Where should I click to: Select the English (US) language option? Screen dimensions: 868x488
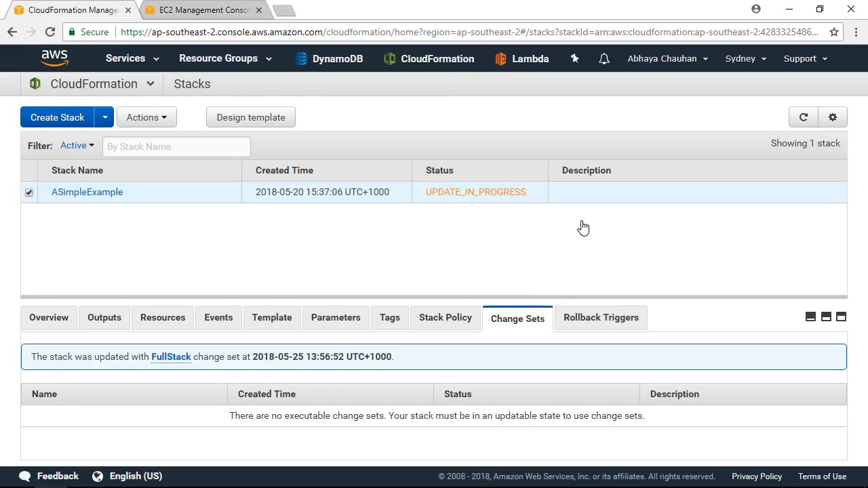point(136,476)
